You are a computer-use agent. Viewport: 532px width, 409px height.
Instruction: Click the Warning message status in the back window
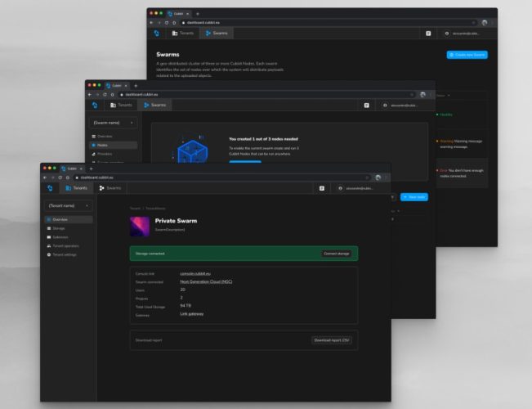click(x=460, y=144)
